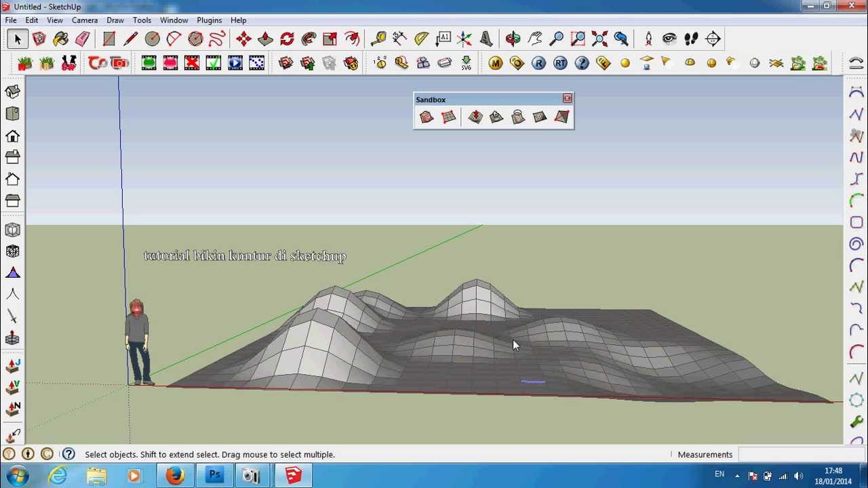868x488 pixels.
Task: Open the status bar help question icon
Action: tap(68, 454)
